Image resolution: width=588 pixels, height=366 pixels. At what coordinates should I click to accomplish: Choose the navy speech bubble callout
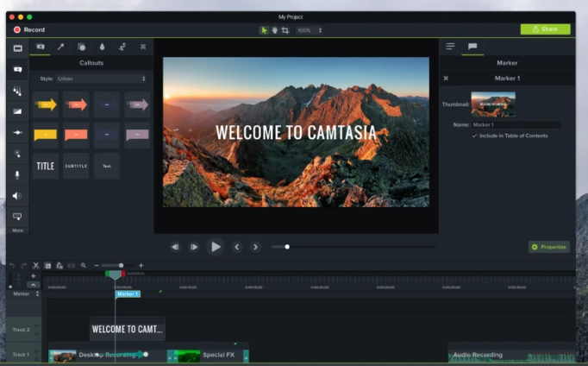pyautogui.click(x=107, y=135)
